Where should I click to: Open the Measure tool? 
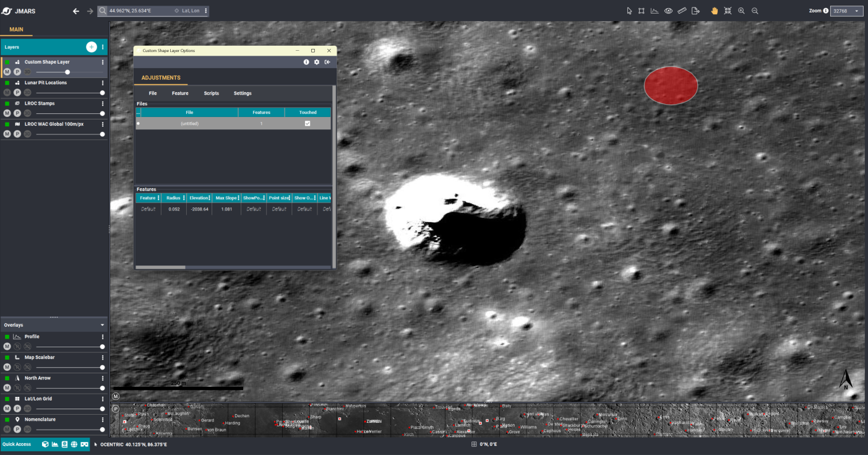click(x=681, y=11)
